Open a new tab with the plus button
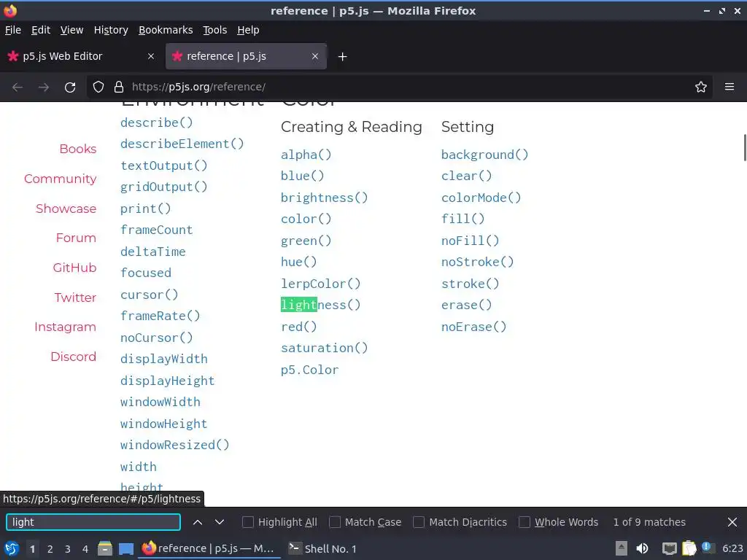The width and height of the screenshot is (747, 560). 342,57
